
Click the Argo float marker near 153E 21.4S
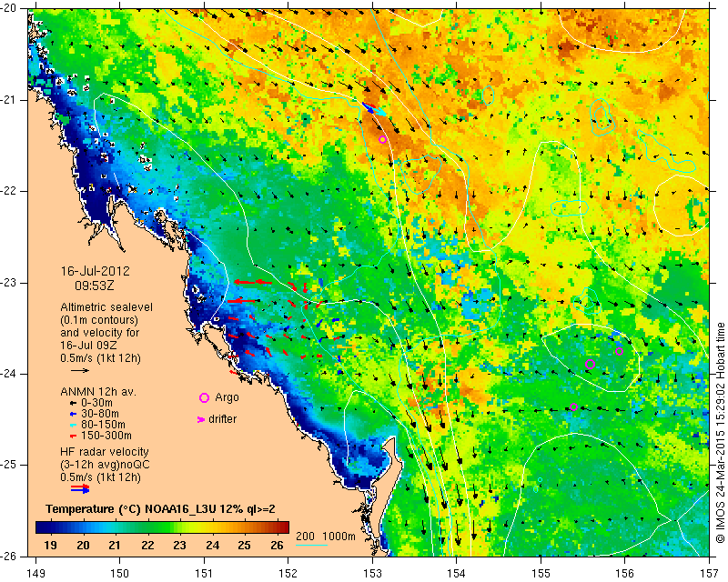pos(382,140)
